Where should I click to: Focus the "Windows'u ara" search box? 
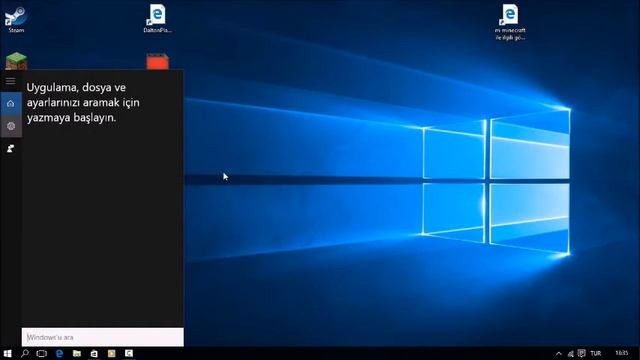pos(102,337)
